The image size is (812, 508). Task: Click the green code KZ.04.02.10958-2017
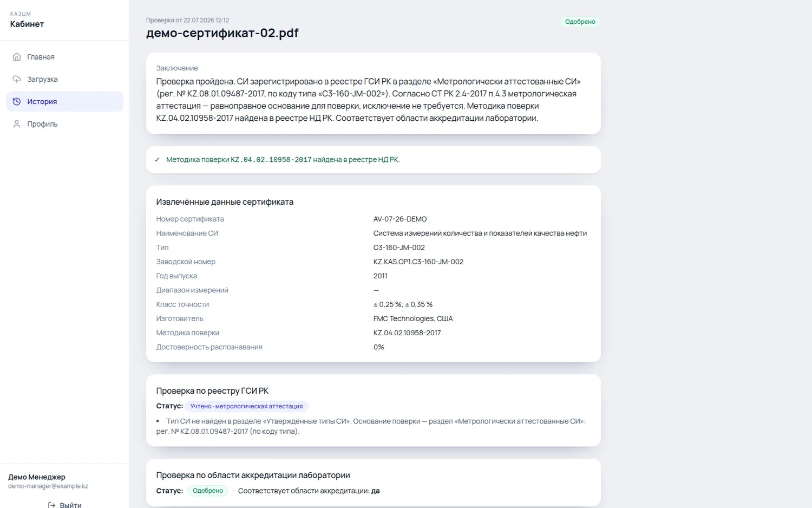271,160
